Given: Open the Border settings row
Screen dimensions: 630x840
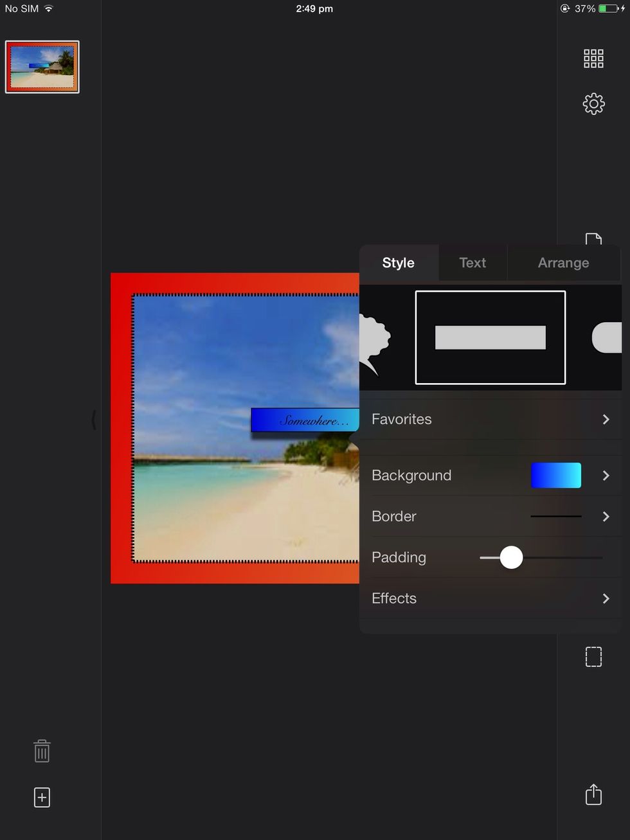Looking at the screenshot, I should tap(491, 516).
